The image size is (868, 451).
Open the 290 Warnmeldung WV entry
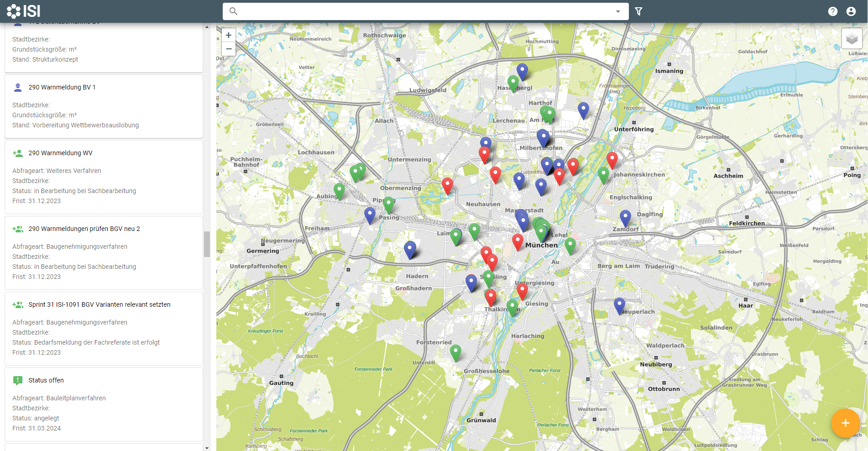click(x=60, y=153)
